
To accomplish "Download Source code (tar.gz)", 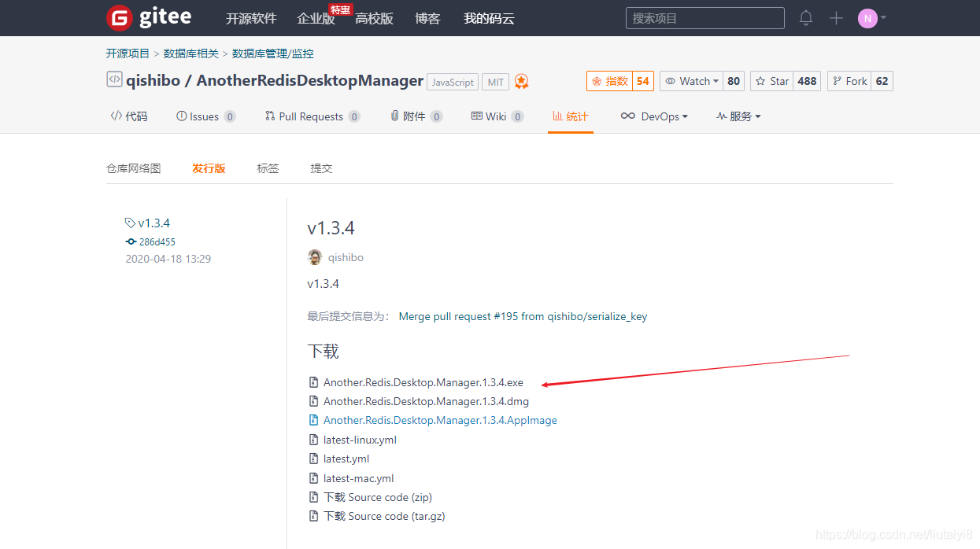I will 385,516.
